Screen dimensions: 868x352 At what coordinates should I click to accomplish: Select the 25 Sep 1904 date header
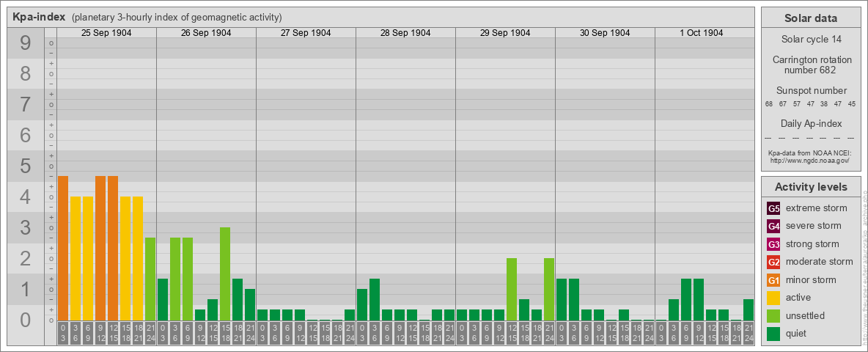tap(106, 33)
